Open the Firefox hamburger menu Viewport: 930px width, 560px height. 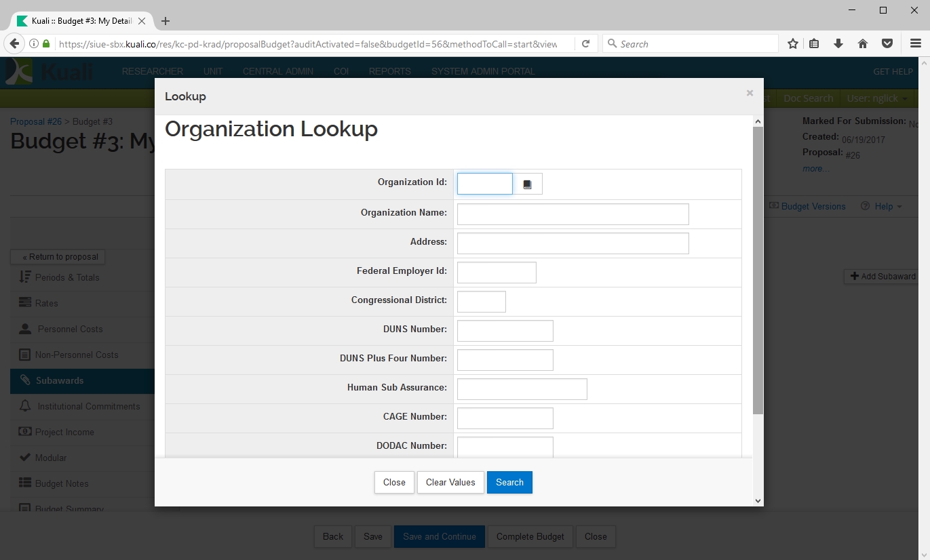[x=915, y=44]
